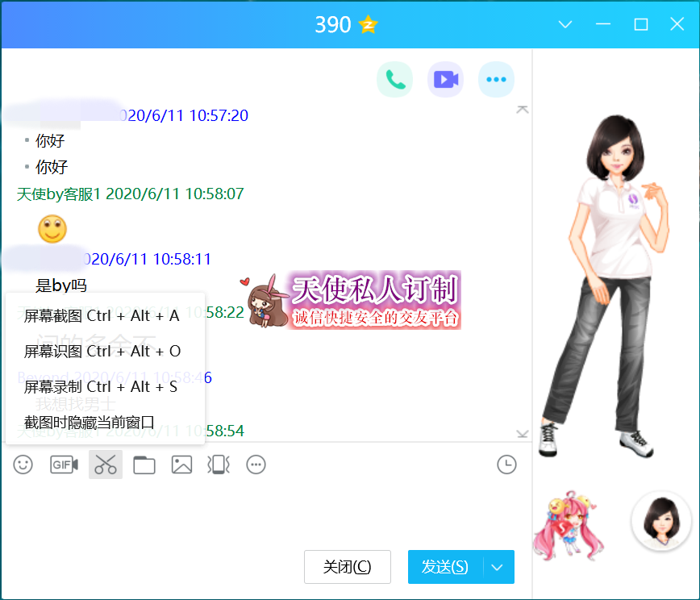Click the 天使私人订制 banner image

point(352,301)
